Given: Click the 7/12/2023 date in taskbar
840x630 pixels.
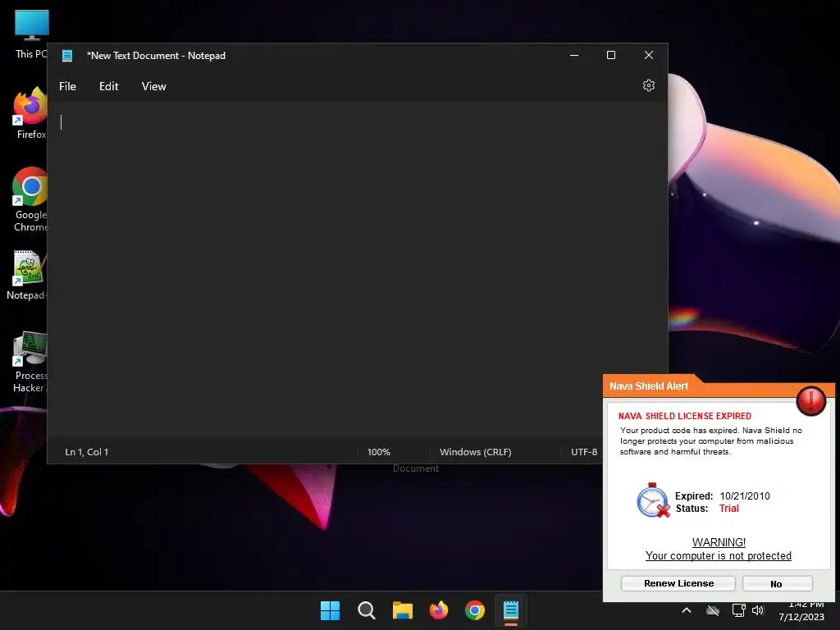Looking at the screenshot, I should point(801,617).
